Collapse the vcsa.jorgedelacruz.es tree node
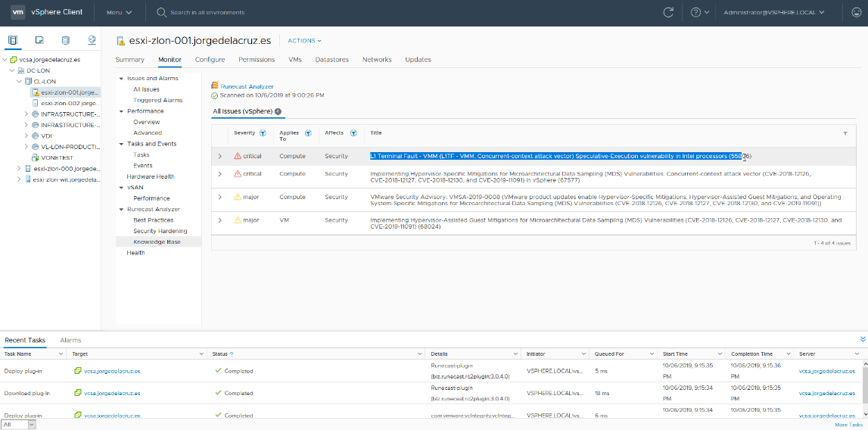This screenshot has width=868, height=430. pyautogui.click(x=5, y=60)
